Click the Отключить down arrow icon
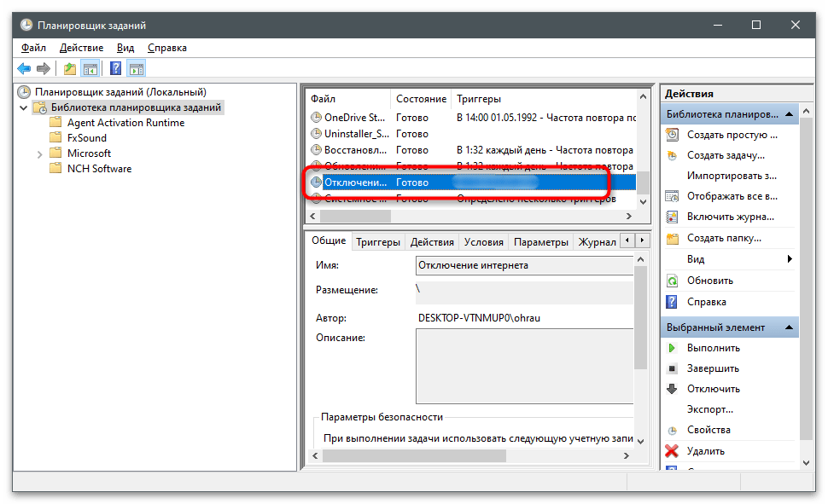Screen dimensions: 828x504 pyautogui.click(x=673, y=389)
